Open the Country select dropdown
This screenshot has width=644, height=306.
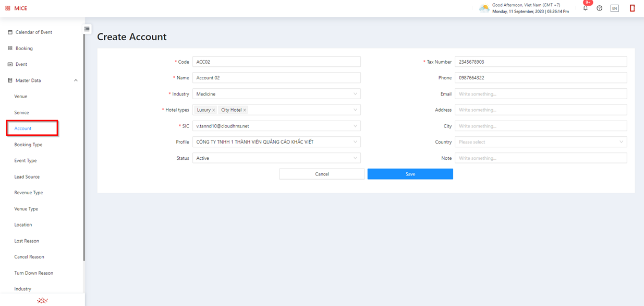540,142
